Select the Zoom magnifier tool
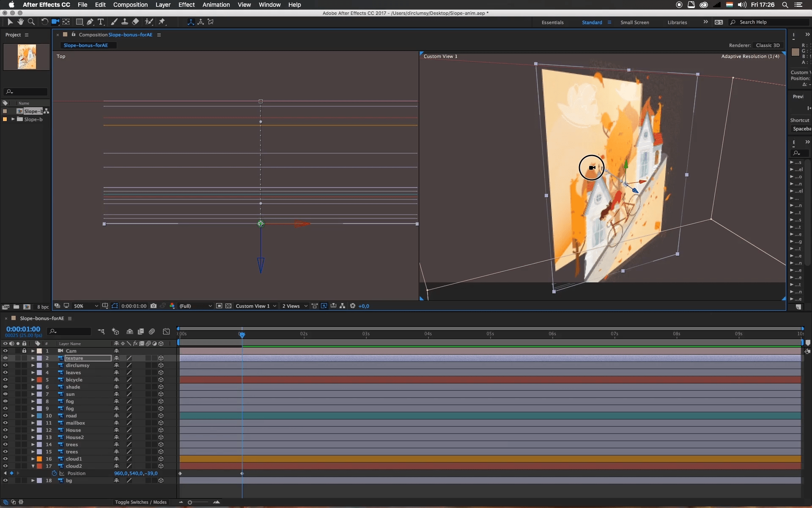 [x=31, y=22]
